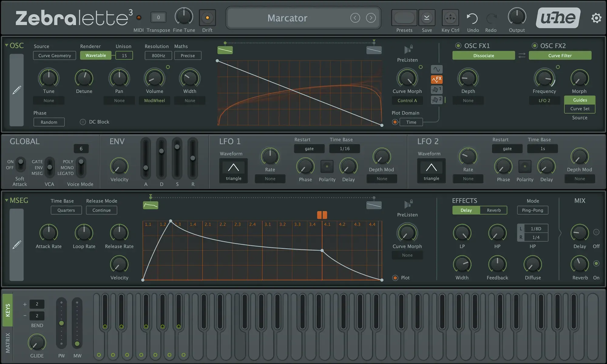Select second OSC curve thumbnail
The width and height of the screenshot is (607, 364).
tap(374, 50)
